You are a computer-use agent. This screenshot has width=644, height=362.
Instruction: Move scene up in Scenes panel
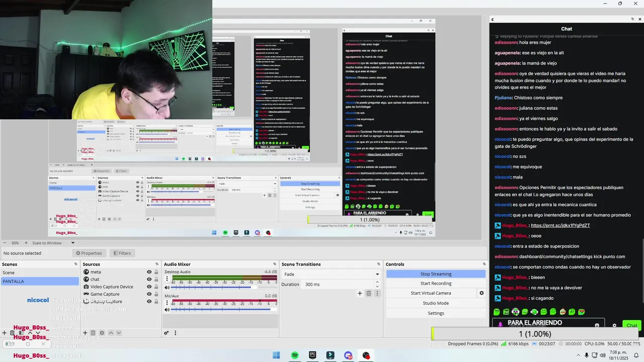tap(30, 333)
